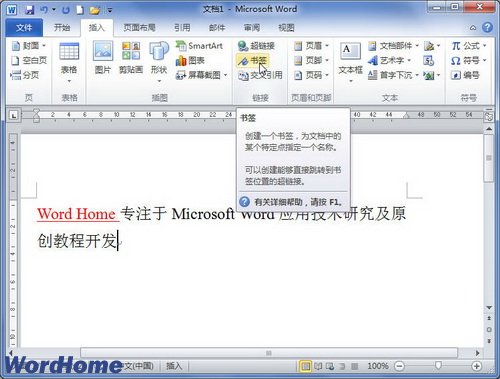Click the zoom out minus button
The width and height of the screenshot is (500, 379).
point(399,366)
